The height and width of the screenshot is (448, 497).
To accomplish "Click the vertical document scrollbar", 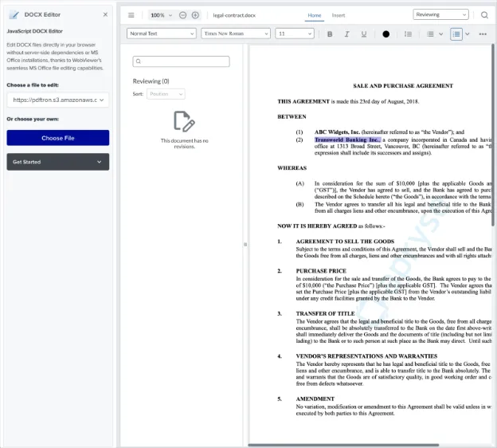I will pos(493,136).
